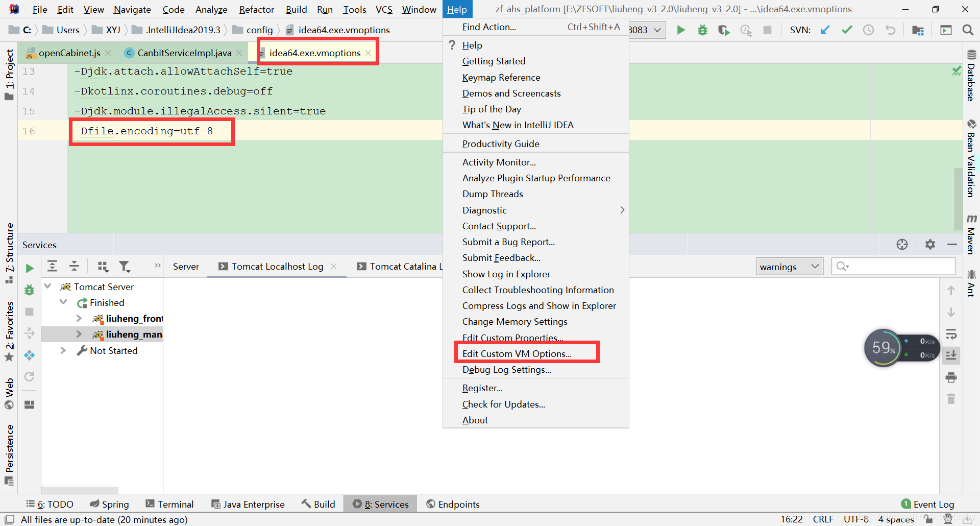980x526 pixels.
Task: Revert changes with undo arrow icon
Action: click(890, 30)
